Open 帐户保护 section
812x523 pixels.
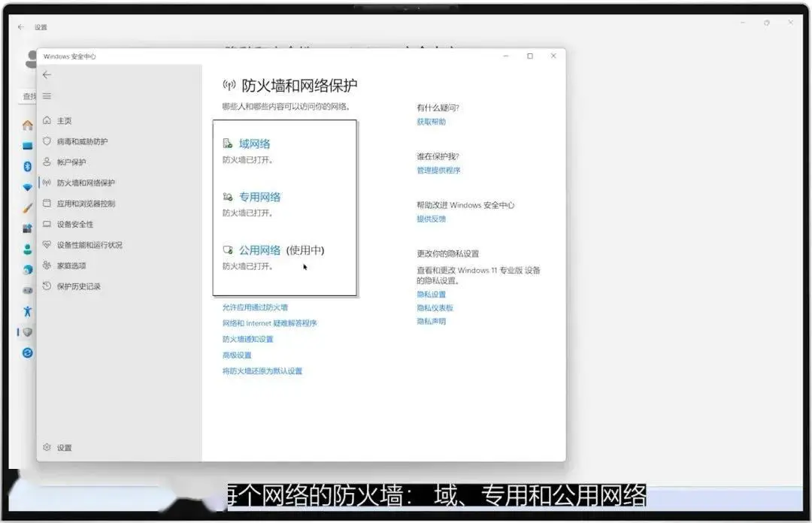pos(71,162)
